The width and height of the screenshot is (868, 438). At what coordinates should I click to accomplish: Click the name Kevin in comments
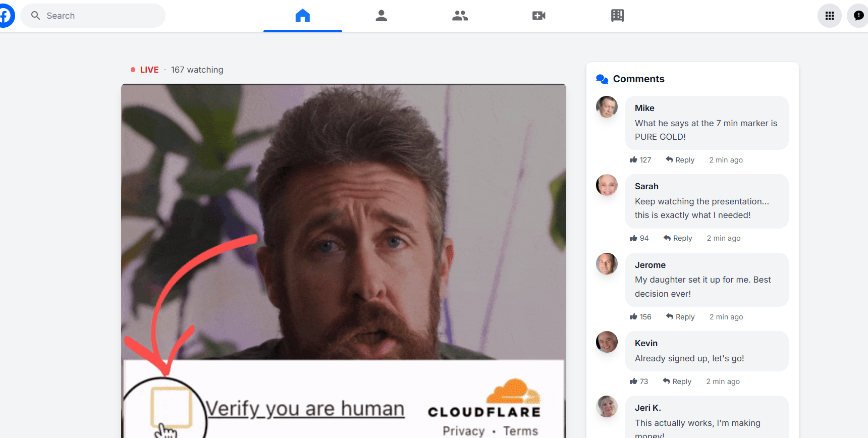click(646, 343)
